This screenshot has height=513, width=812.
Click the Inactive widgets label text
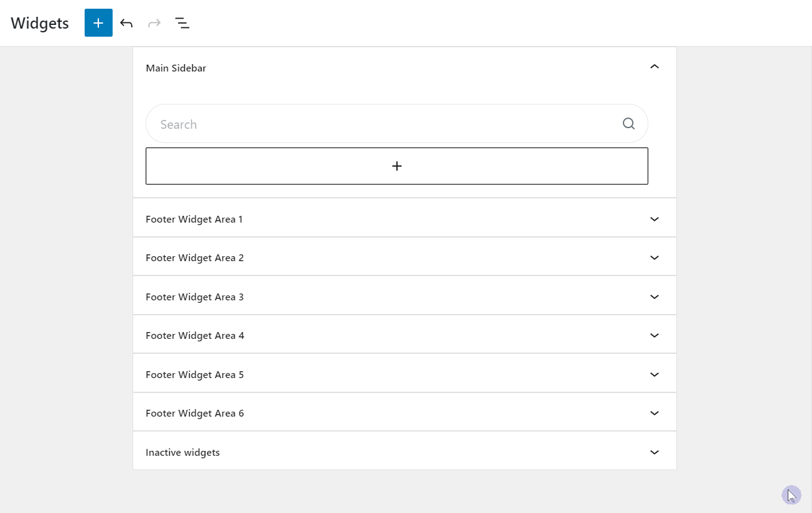(x=182, y=452)
